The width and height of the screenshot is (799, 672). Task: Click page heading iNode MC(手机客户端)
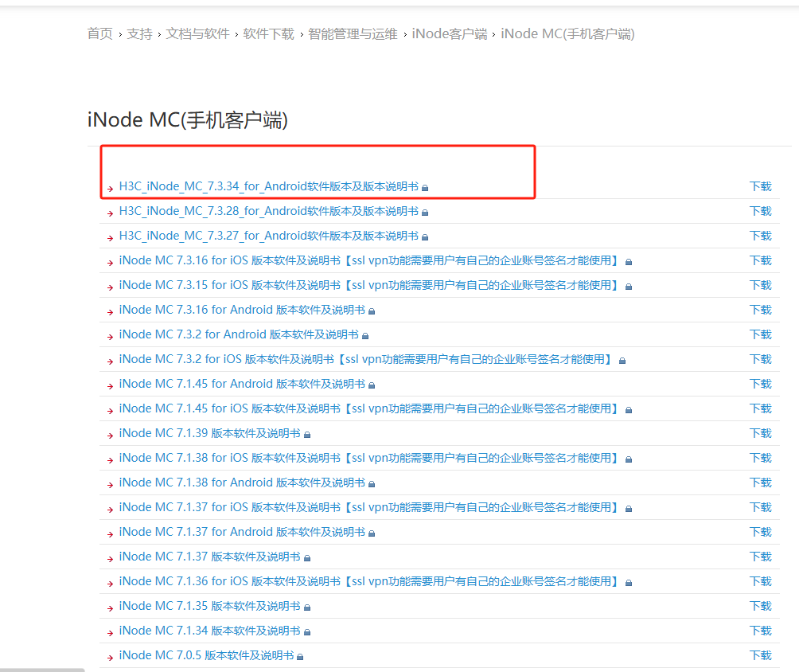click(188, 120)
